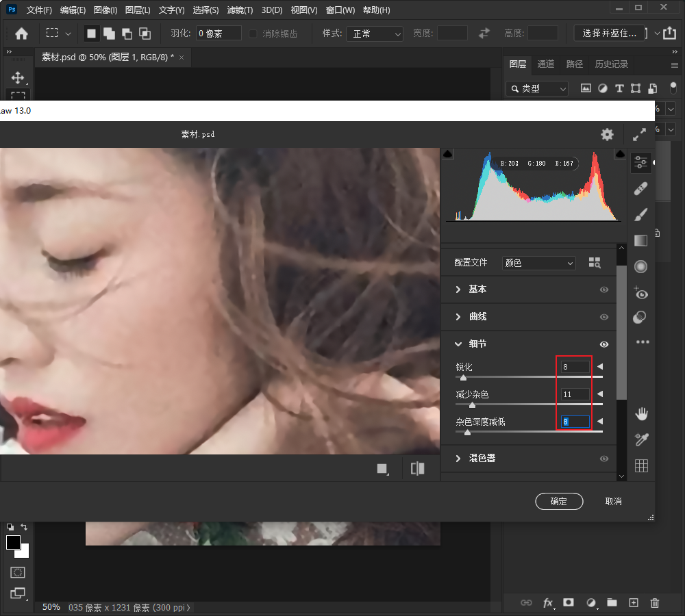Toggle Camera Raw full screen mode
The height and width of the screenshot is (616, 685).
coord(639,134)
